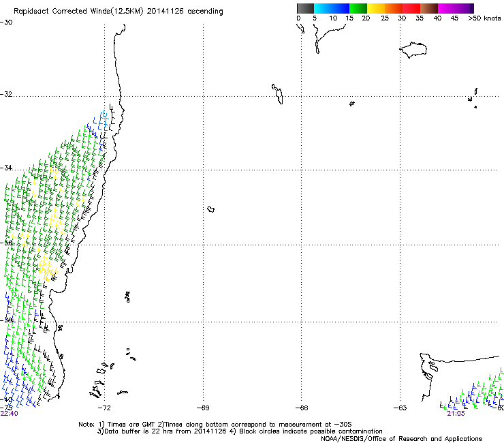
Task: Click the small island outline near -69, -35
Action: coord(211,209)
